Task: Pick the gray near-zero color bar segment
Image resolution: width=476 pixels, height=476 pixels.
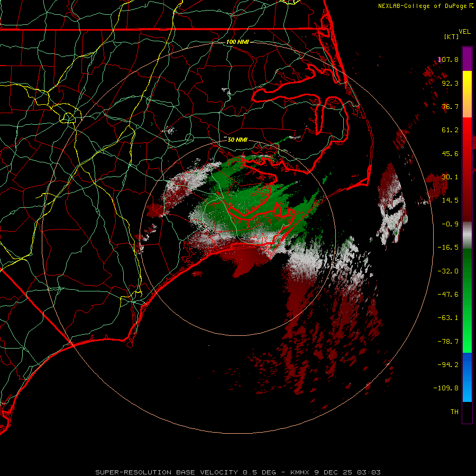Action: tap(467, 234)
